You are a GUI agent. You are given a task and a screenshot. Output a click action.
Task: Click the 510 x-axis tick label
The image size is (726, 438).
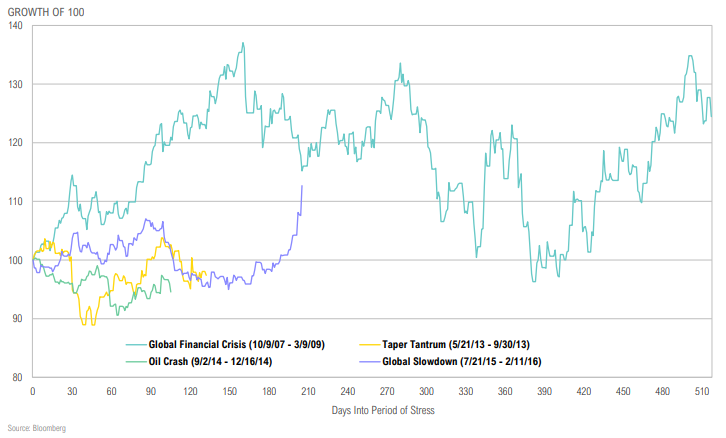click(702, 392)
